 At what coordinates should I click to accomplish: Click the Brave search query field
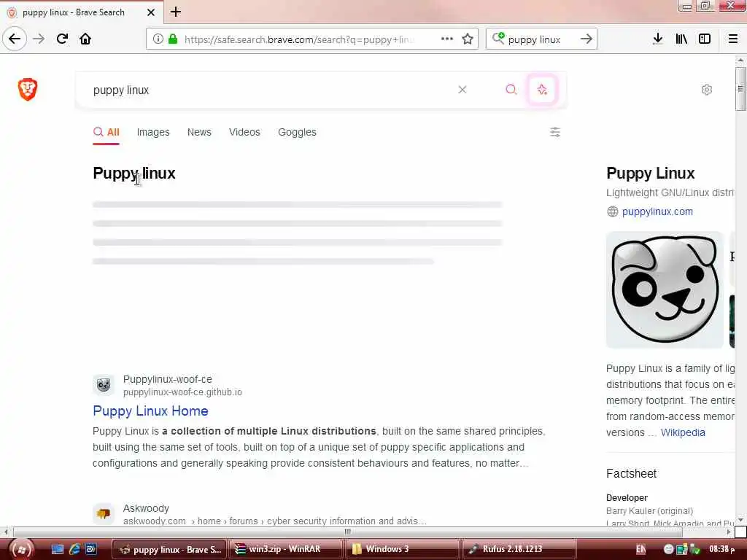point(267,90)
